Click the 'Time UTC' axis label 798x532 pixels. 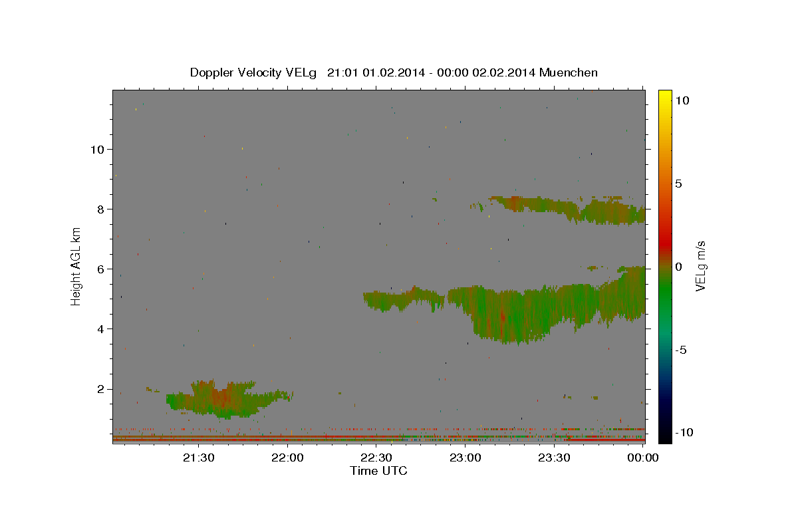(x=378, y=471)
